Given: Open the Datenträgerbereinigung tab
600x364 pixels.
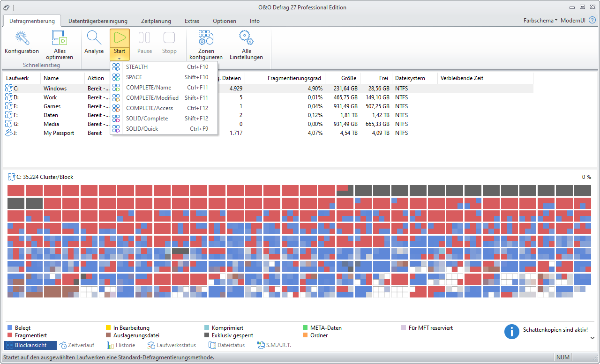Looking at the screenshot, I should pyautogui.click(x=98, y=21).
